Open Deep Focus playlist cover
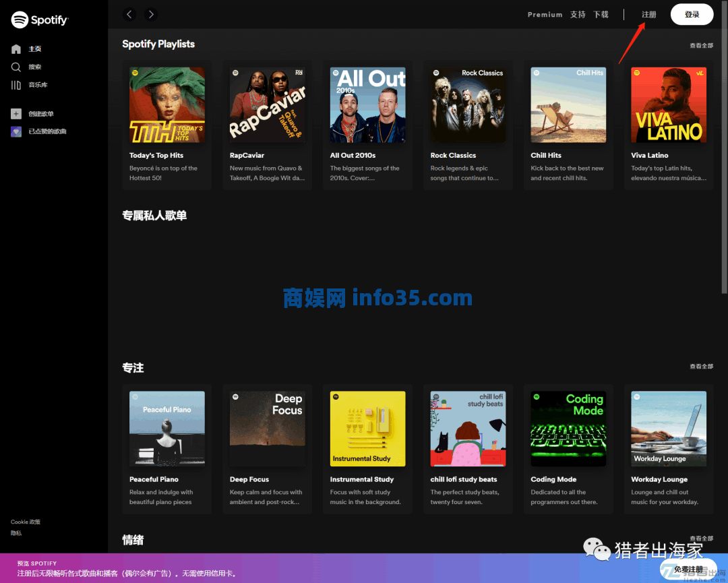Viewport: 728px width, 583px height. click(x=268, y=429)
